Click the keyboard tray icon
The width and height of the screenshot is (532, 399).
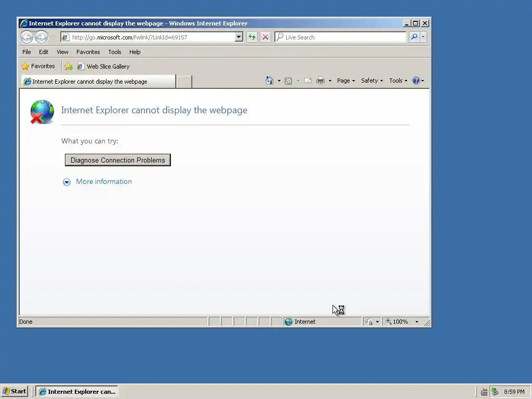click(x=484, y=392)
